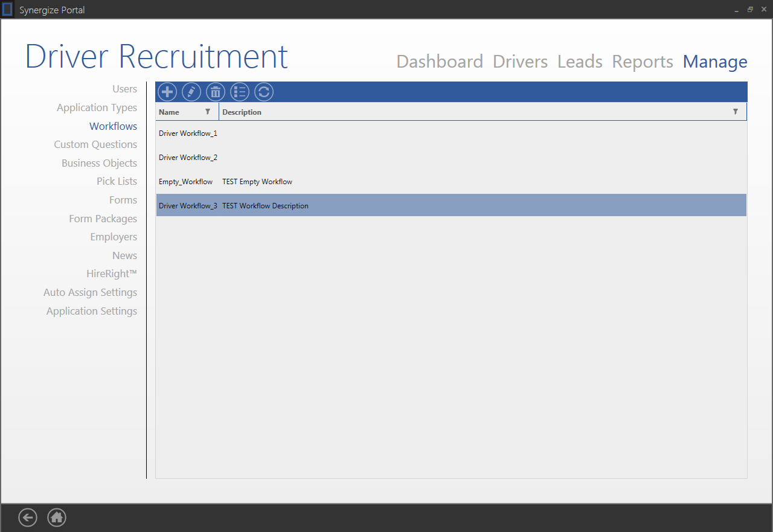Select the Driver Workflow_1 row

(188, 133)
